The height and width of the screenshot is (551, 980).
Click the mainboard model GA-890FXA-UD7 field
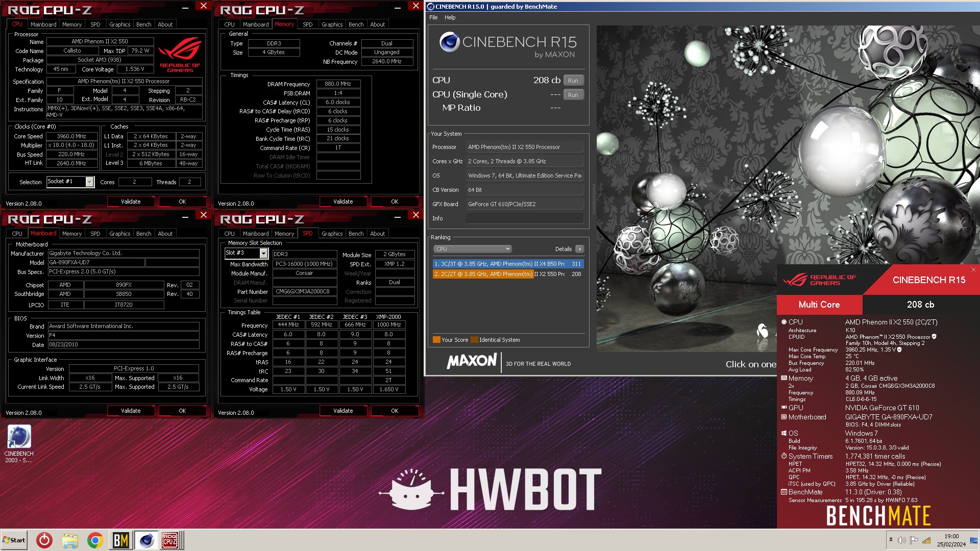point(96,262)
